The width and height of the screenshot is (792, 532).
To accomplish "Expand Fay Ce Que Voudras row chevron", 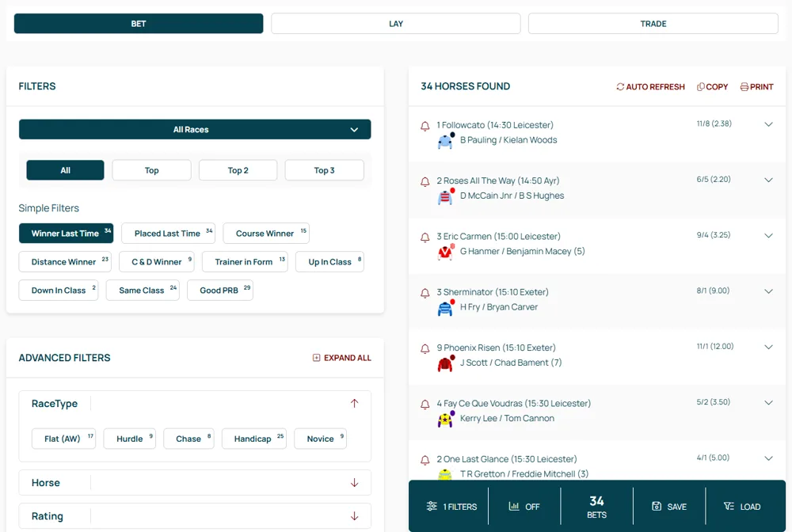I will point(768,402).
